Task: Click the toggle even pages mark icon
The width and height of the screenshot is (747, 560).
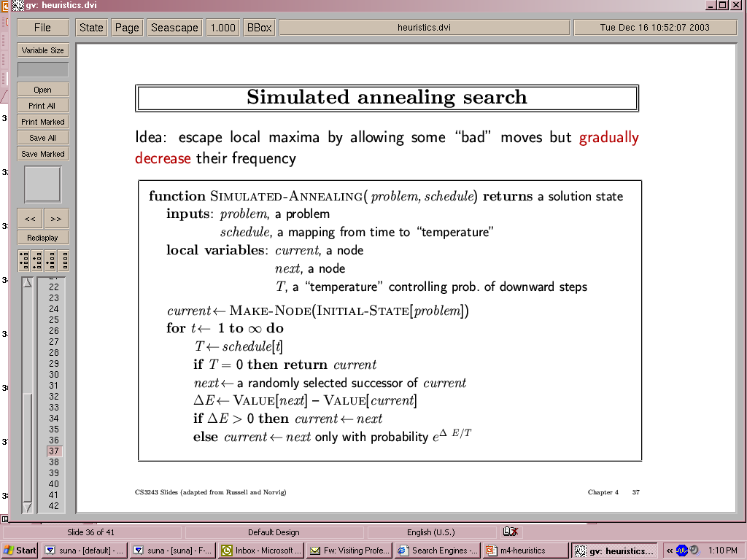Action: click(x=37, y=260)
